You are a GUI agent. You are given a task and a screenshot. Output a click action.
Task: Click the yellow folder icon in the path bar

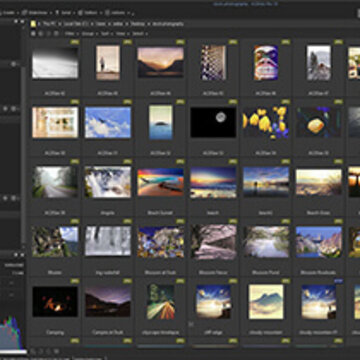33,24
